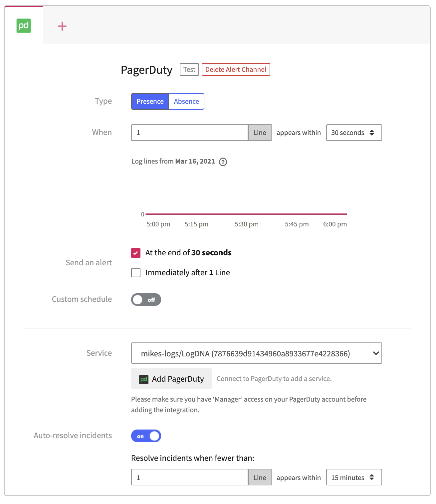The image size is (436, 504).
Task: Switch to the Absence alert type
Action: click(186, 101)
